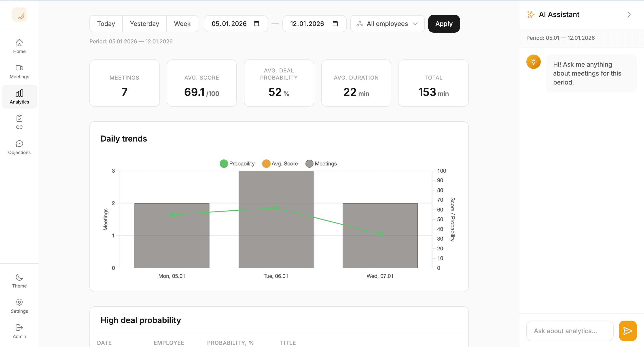Select the Today filter button

[106, 23]
